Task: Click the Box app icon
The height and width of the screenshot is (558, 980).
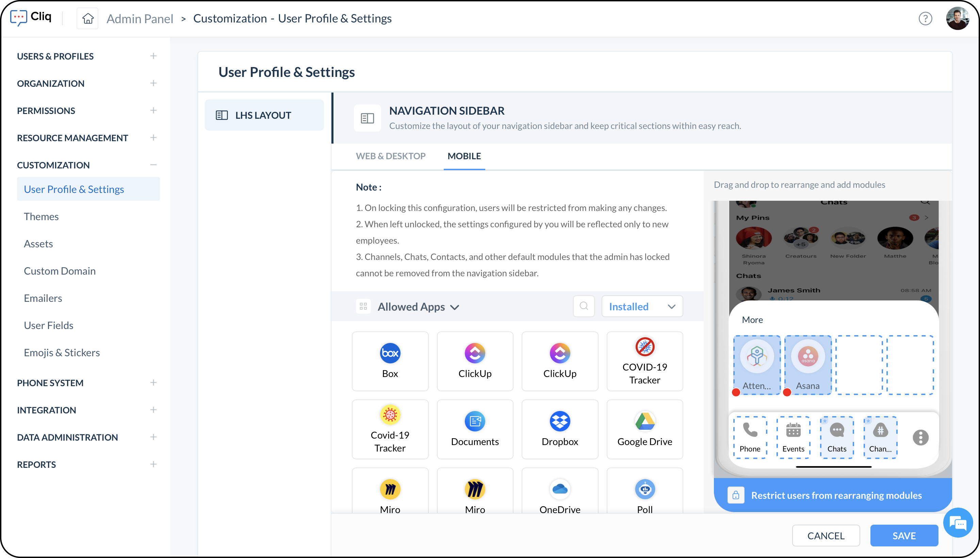Action: coord(390,352)
